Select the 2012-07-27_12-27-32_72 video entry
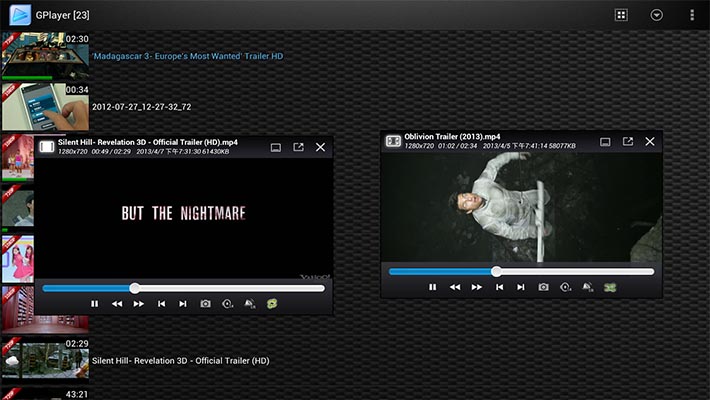The height and width of the screenshot is (400, 710). point(141,106)
